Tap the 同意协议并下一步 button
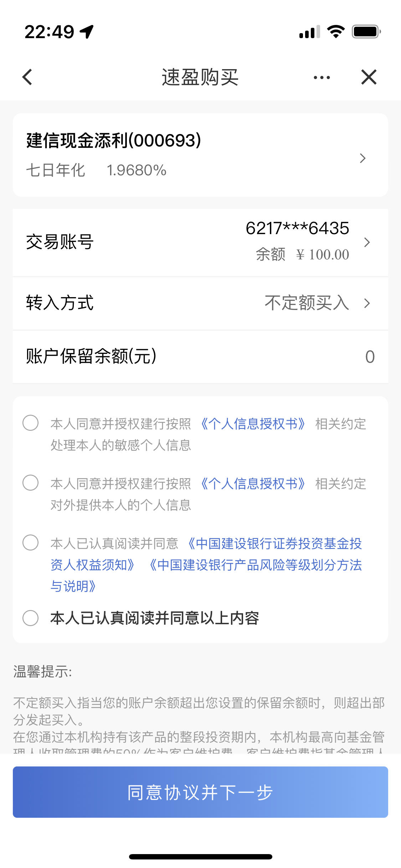 [x=200, y=792]
